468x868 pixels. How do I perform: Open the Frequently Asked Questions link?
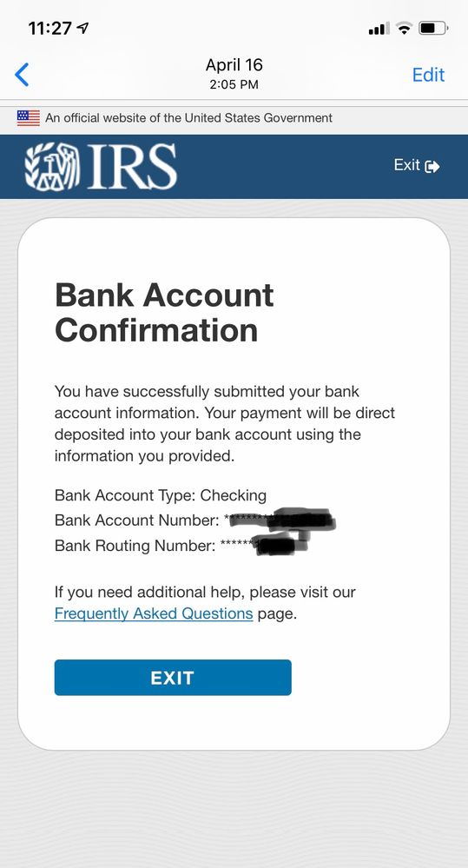(x=153, y=614)
